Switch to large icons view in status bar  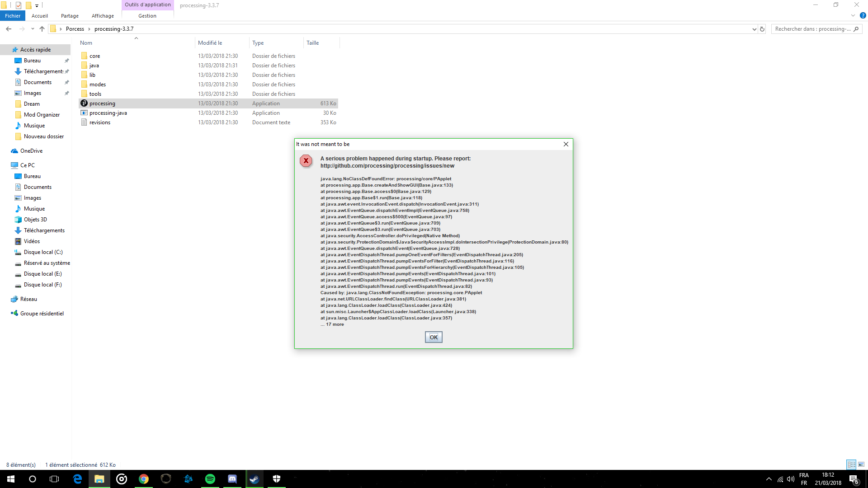(x=860, y=465)
